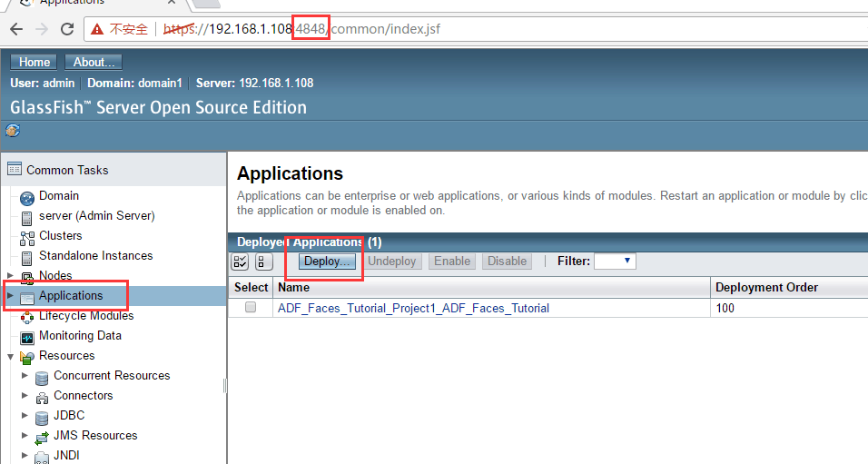Click the navigation pane splitter handle

coord(225,386)
